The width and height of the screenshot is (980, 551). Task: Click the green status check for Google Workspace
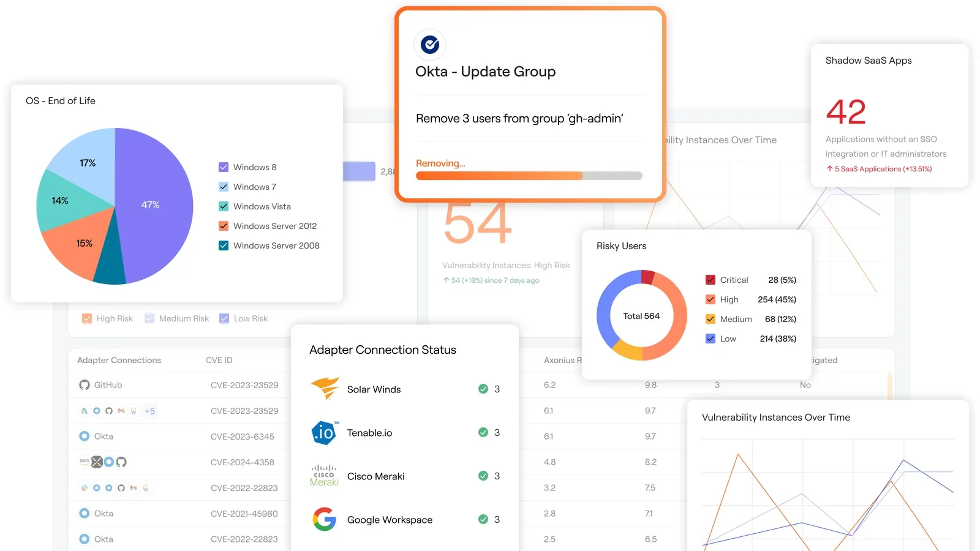coord(483,519)
